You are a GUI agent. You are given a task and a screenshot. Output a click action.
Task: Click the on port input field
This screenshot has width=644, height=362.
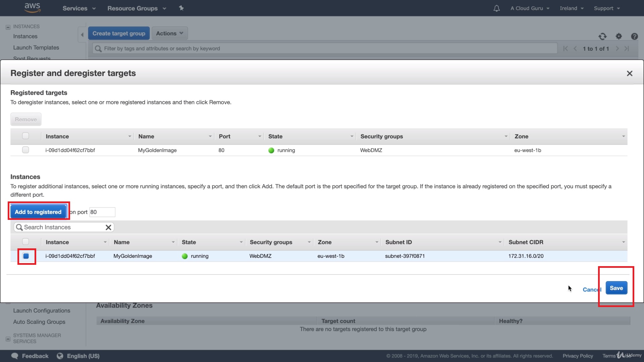[x=102, y=212]
